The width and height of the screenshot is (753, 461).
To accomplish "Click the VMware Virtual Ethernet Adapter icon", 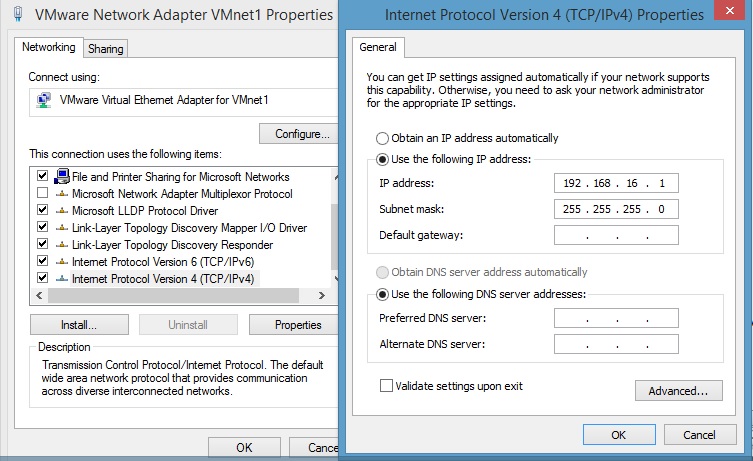I will 44,100.
